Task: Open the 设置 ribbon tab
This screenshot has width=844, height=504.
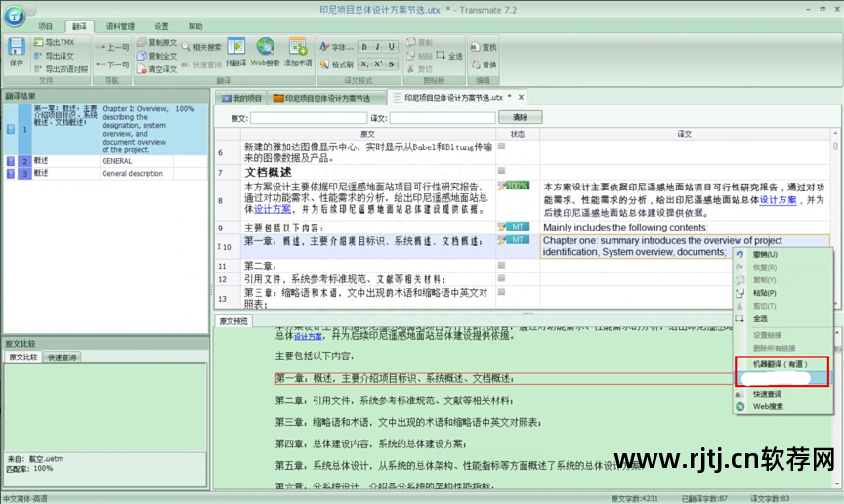Action: (x=161, y=26)
